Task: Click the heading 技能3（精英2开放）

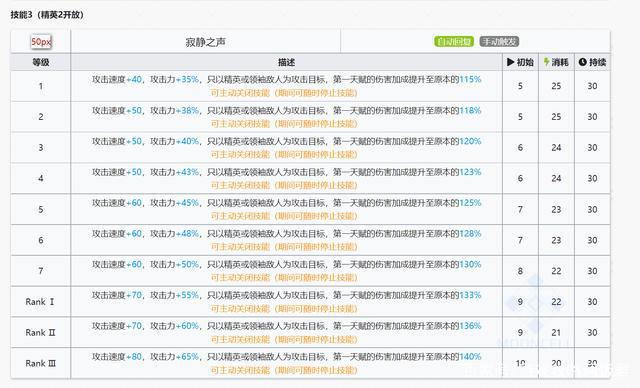Action: click(x=47, y=15)
